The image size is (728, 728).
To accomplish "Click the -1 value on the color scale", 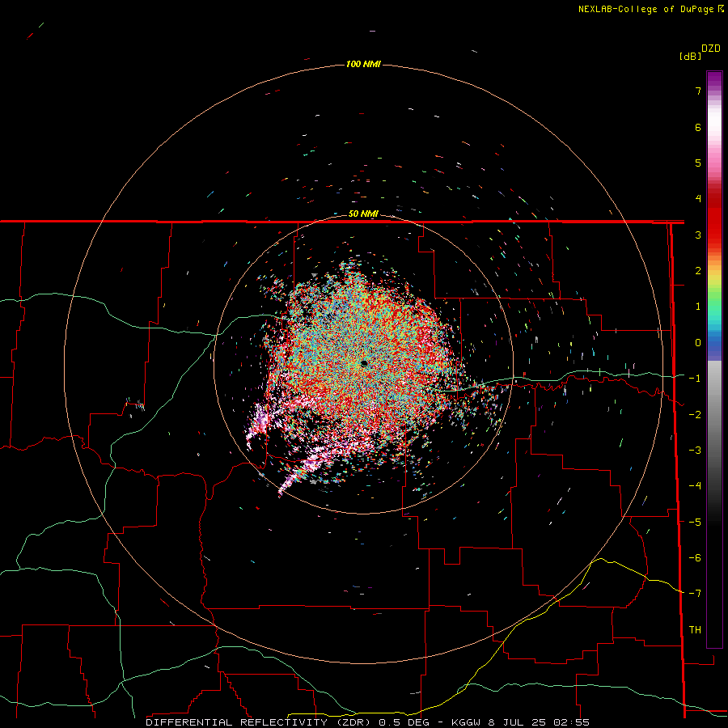I will [695, 379].
